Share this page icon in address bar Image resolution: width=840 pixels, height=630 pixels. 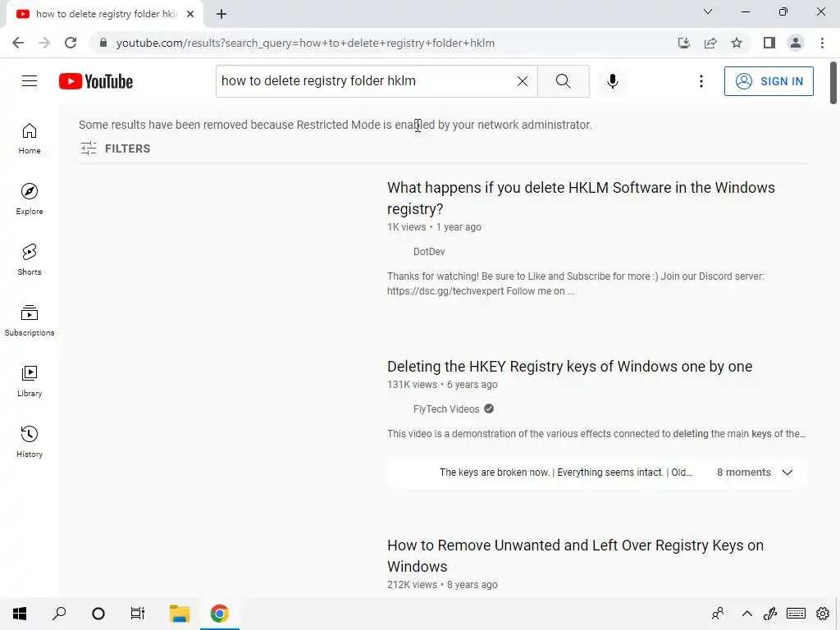click(x=710, y=43)
